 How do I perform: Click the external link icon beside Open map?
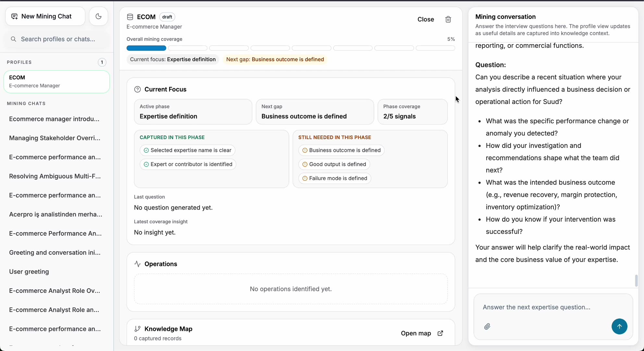(x=440, y=333)
